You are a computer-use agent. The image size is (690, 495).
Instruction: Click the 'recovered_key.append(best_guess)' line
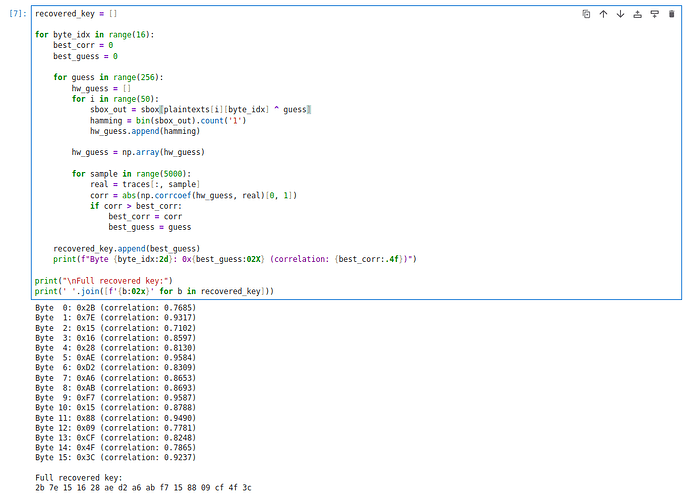pos(127,249)
